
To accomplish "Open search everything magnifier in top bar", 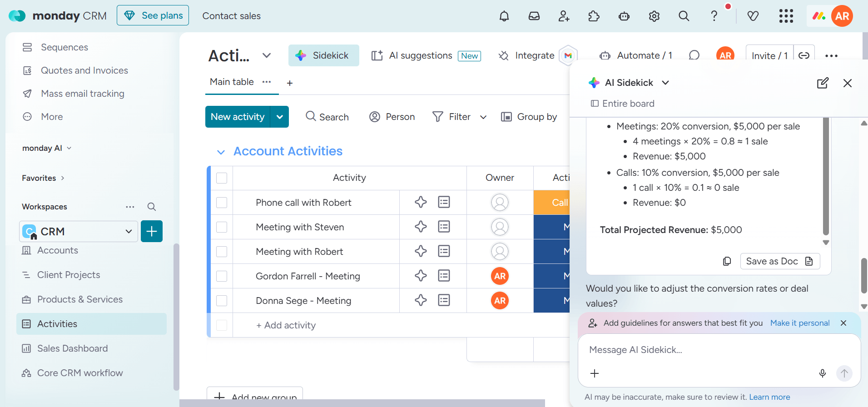I will (x=684, y=16).
